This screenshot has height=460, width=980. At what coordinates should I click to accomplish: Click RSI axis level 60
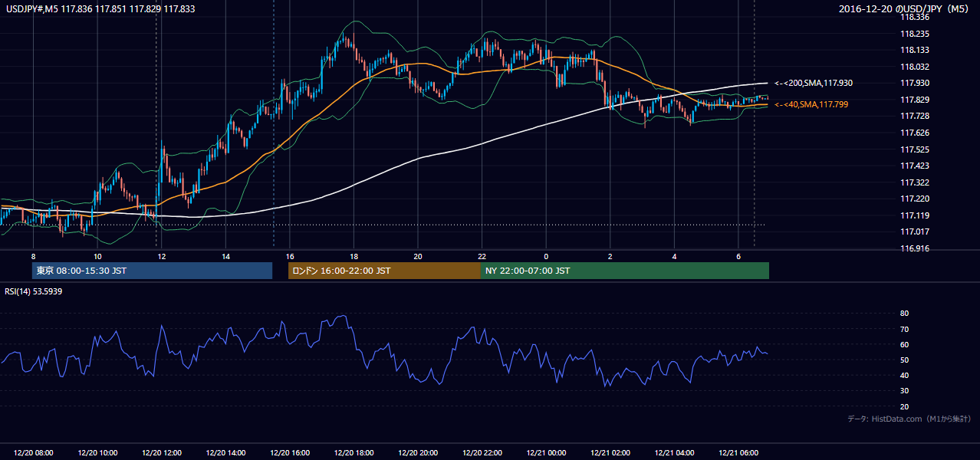pyautogui.click(x=905, y=344)
